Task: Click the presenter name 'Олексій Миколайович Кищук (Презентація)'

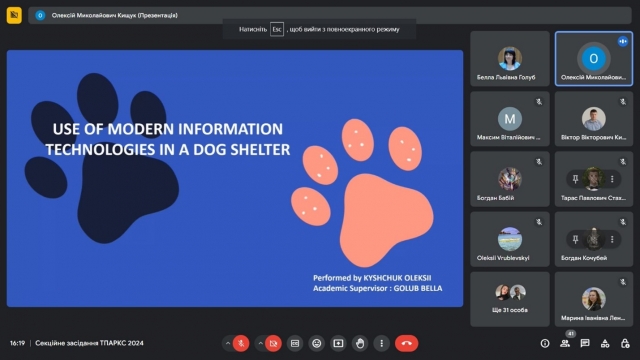Action: point(115,16)
